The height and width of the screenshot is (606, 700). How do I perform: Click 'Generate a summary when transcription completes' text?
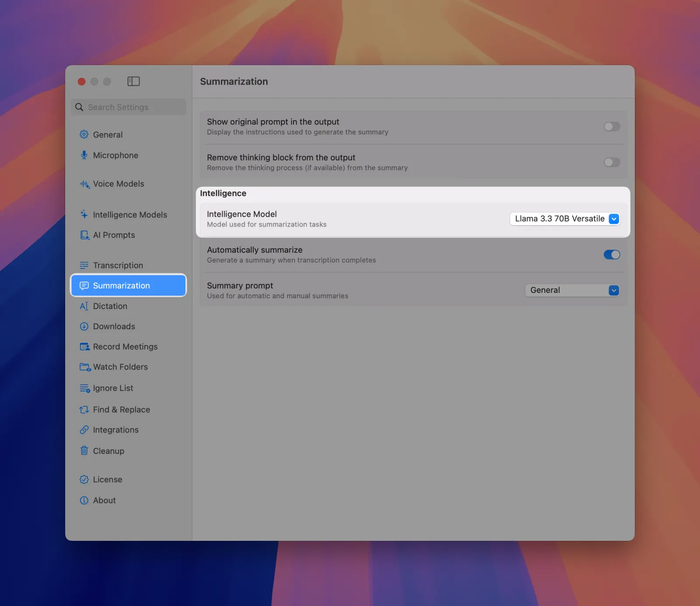pyautogui.click(x=291, y=260)
